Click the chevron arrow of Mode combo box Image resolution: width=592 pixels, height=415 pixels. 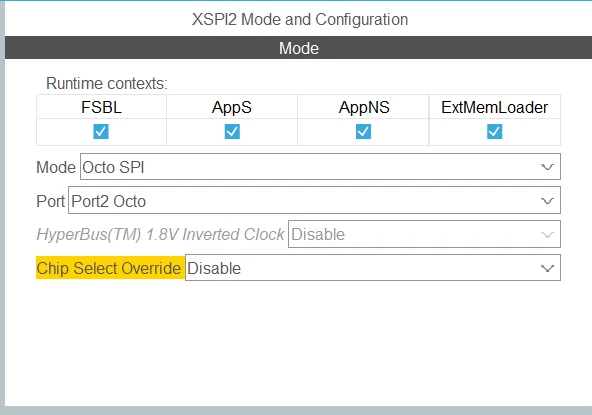tap(547, 167)
